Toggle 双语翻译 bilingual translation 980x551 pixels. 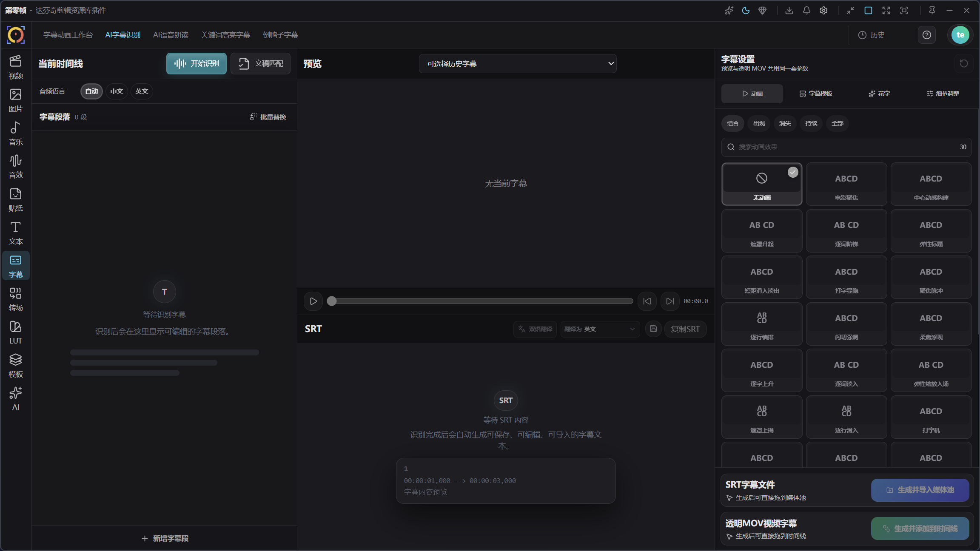click(535, 329)
